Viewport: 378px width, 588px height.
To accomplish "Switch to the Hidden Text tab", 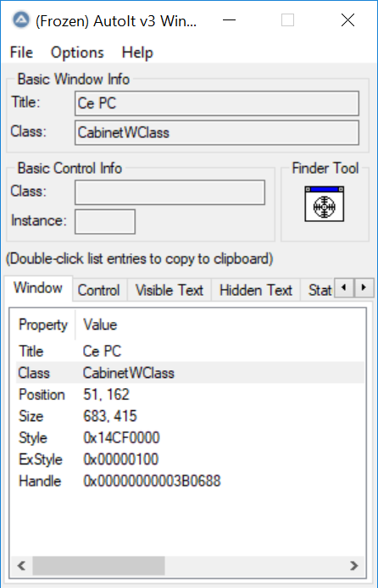I will (x=256, y=290).
